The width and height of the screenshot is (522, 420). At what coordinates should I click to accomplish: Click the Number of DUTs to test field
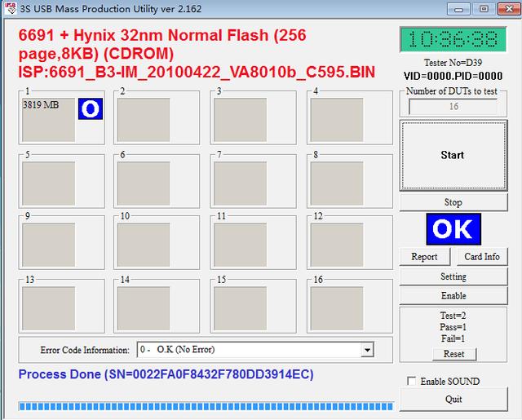tap(453, 107)
